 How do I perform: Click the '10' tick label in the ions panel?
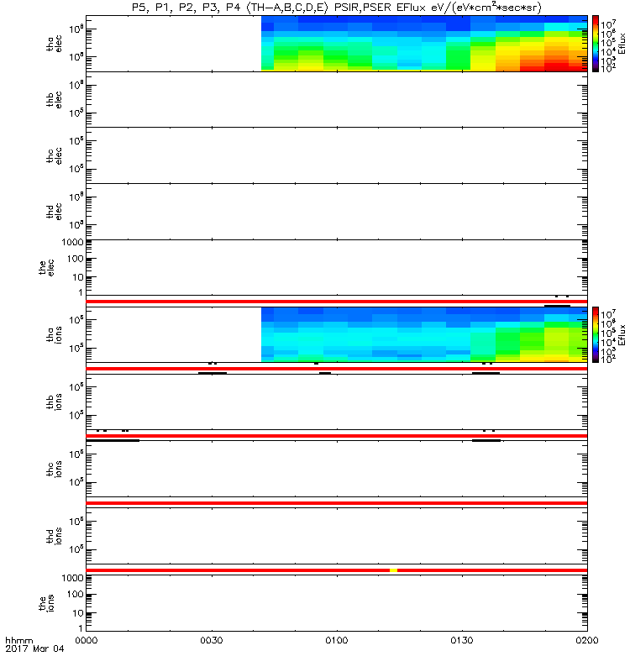click(78, 613)
